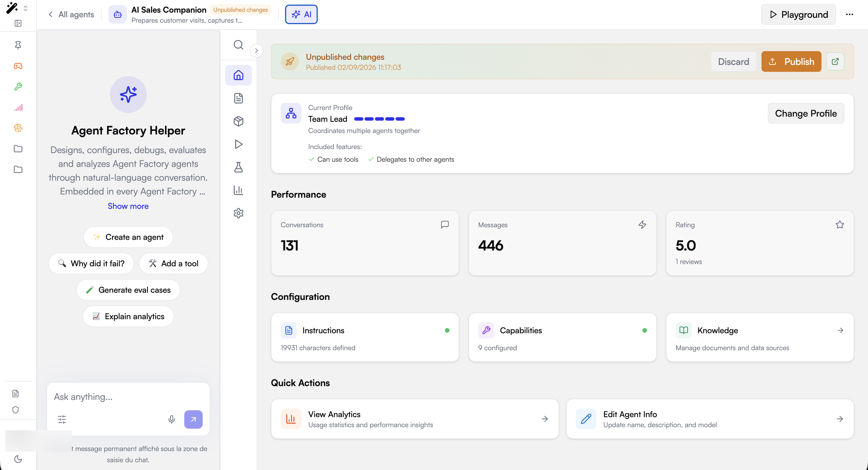The width and height of the screenshot is (868, 470).
Task: Focus the Ask anything chat input
Action: tap(128, 397)
